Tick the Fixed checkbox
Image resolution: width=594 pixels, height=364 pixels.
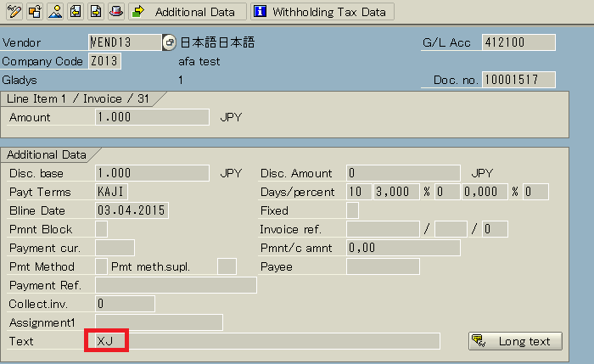352,210
